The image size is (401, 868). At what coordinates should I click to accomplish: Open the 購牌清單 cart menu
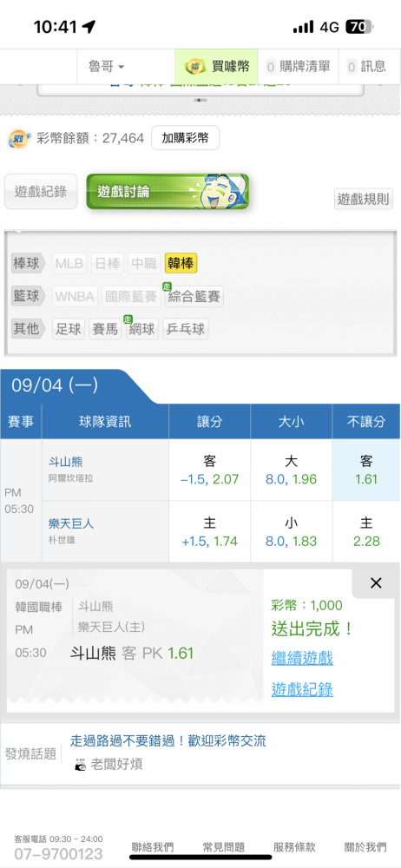[298, 67]
